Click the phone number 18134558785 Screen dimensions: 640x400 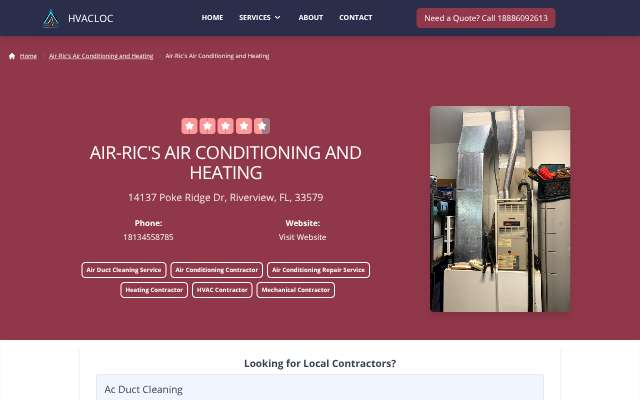[x=148, y=237]
